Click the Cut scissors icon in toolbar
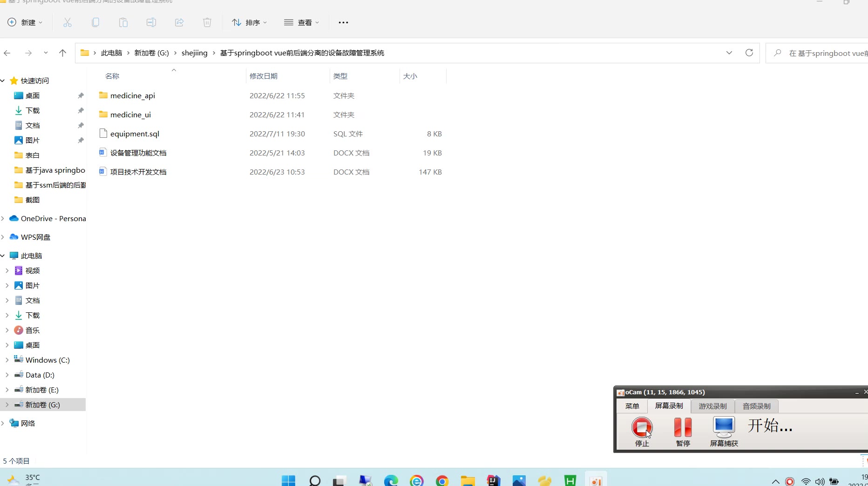 coord(68,22)
